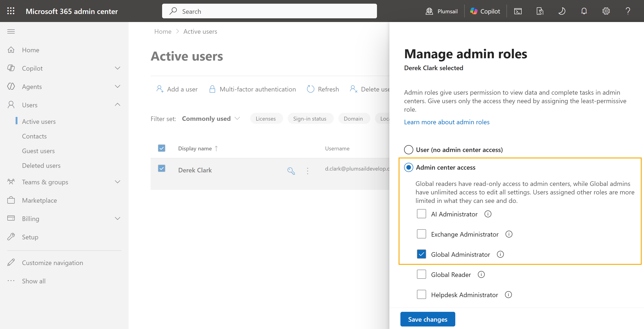Sort by Display name arrow

(x=216, y=149)
